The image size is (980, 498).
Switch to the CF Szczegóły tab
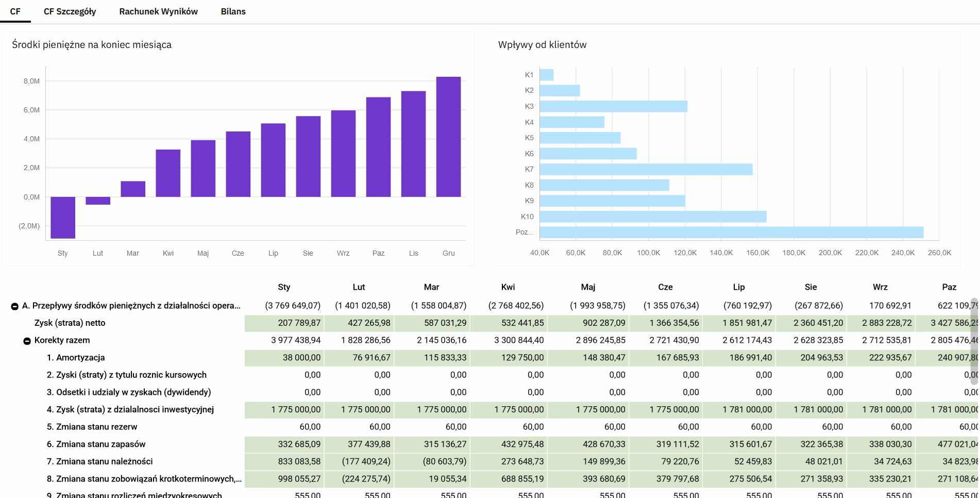[x=70, y=11]
